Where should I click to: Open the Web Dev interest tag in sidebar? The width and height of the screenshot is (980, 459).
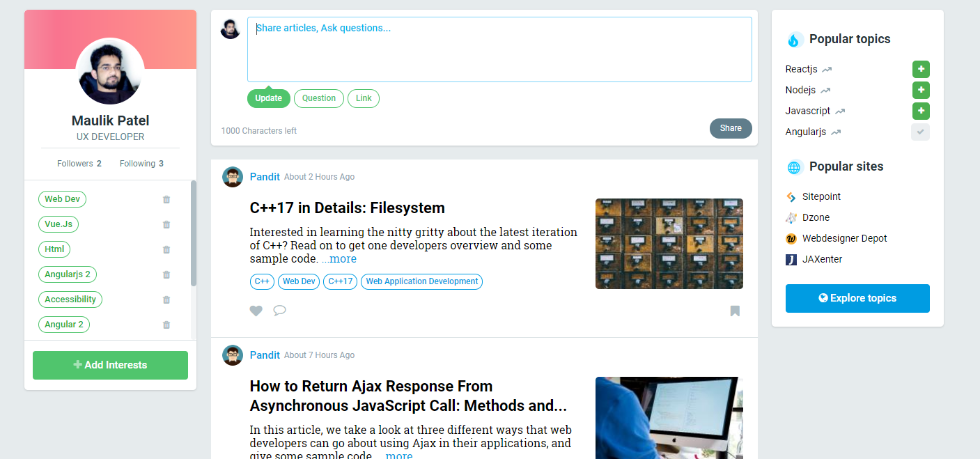coord(62,199)
